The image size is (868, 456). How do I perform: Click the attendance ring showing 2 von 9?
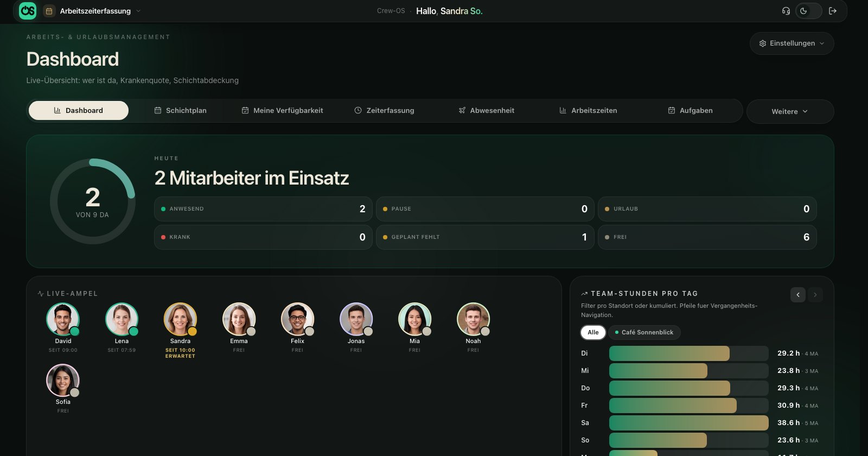92,201
